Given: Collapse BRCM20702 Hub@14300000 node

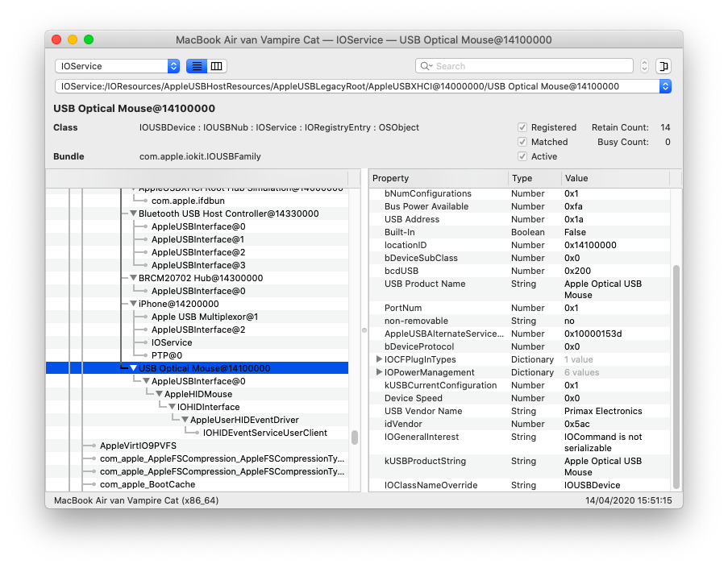Looking at the screenshot, I should click(x=133, y=278).
